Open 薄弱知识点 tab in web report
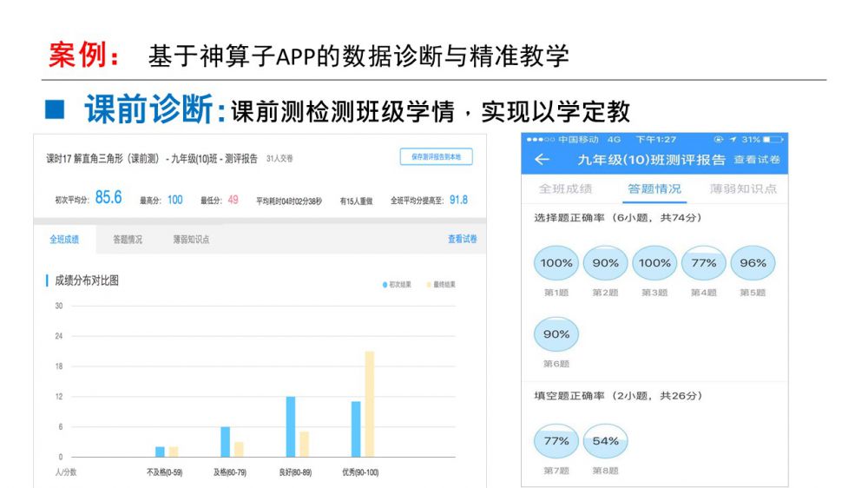868x488 pixels. click(x=191, y=240)
